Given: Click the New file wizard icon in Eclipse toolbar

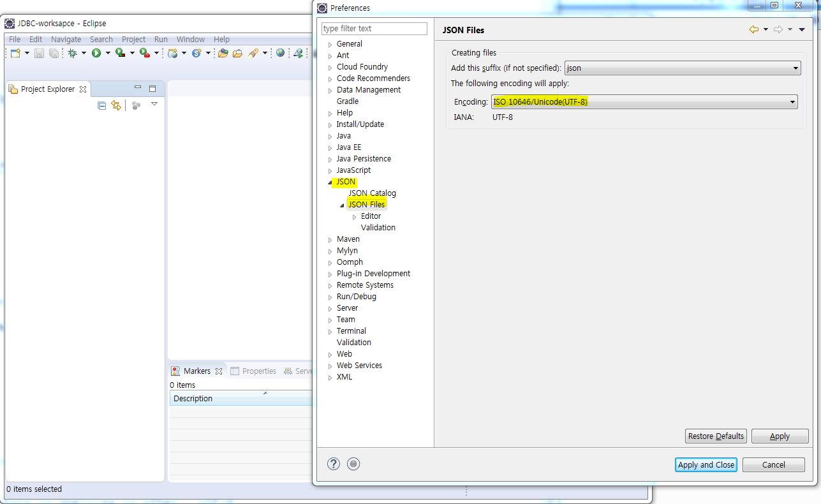Looking at the screenshot, I should point(15,53).
